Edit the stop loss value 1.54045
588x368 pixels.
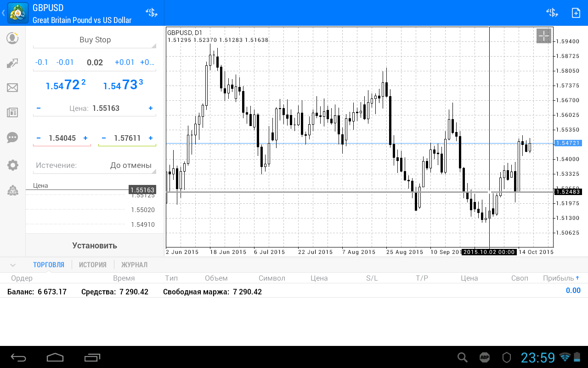tap(62, 138)
